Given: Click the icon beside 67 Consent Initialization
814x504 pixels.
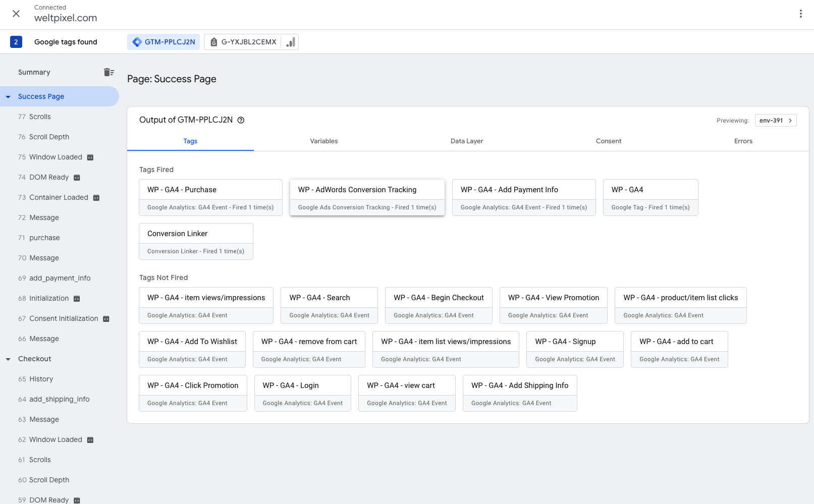Looking at the screenshot, I should click(x=106, y=319).
